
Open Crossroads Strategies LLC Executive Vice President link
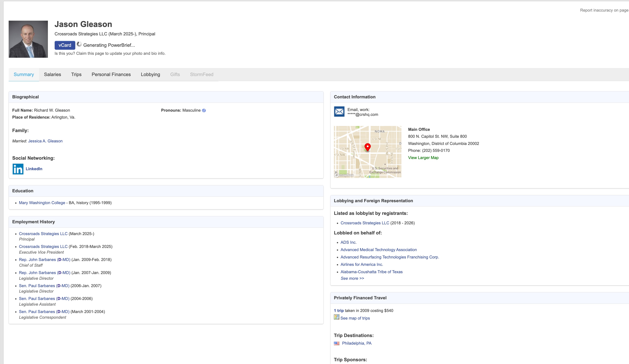pos(43,247)
